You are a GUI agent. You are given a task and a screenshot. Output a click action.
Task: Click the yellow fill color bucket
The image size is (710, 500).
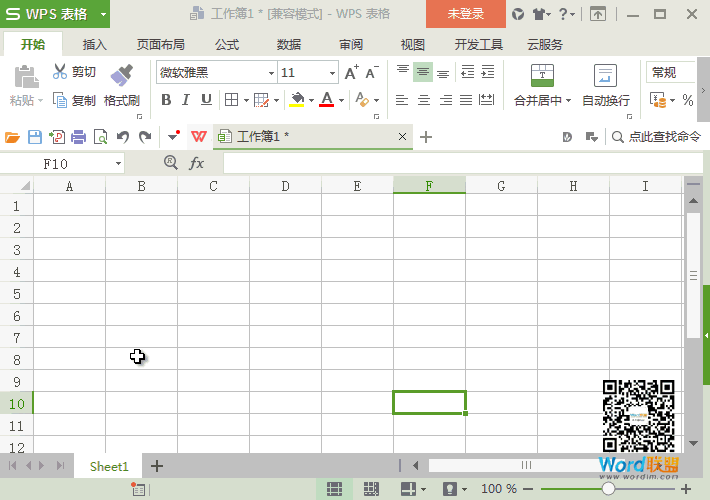pyautogui.click(x=297, y=100)
